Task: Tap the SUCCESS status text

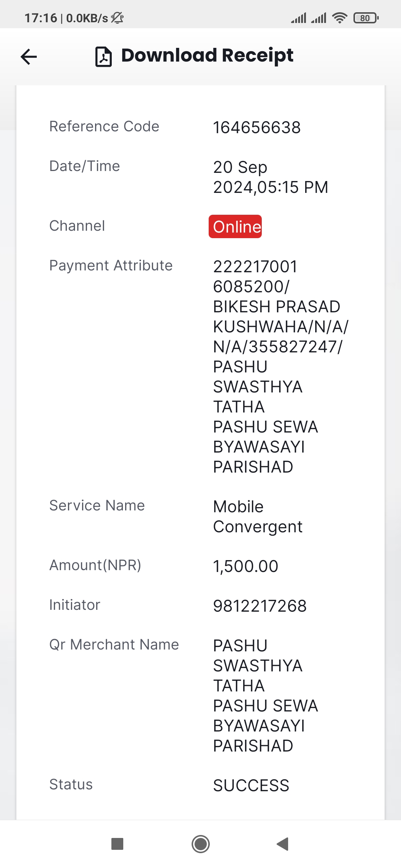Action: click(251, 786)
